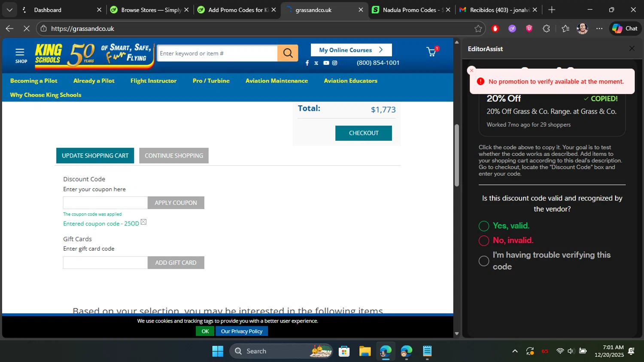Open the Windows Start menu
The image size is (644, 362).
point(218,351)
